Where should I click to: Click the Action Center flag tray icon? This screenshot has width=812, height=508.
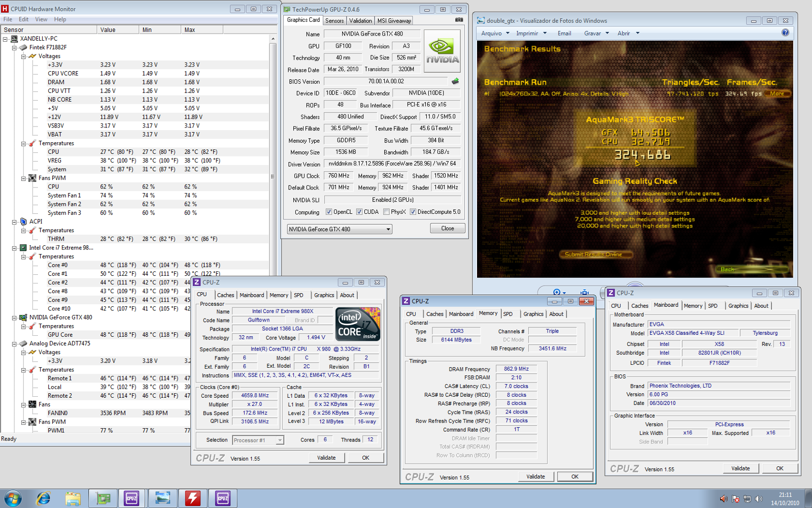(735, 499)
